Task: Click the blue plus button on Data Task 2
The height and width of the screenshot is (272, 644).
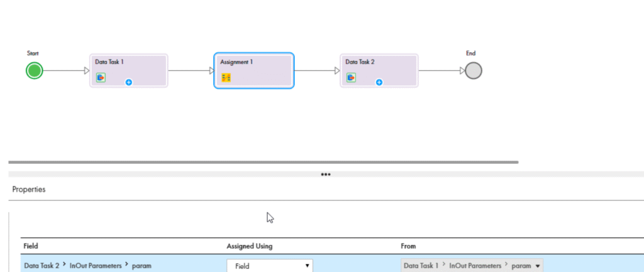Action: (379, 82)
